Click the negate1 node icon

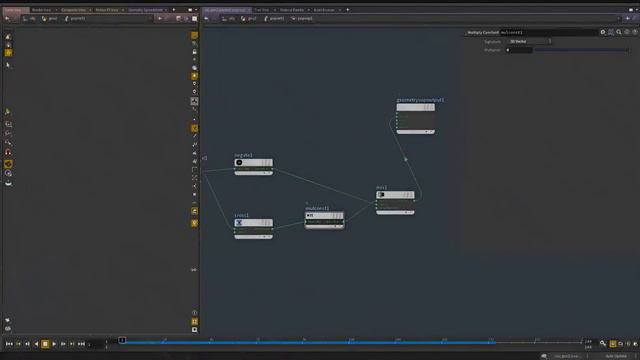tap(239, 162)
